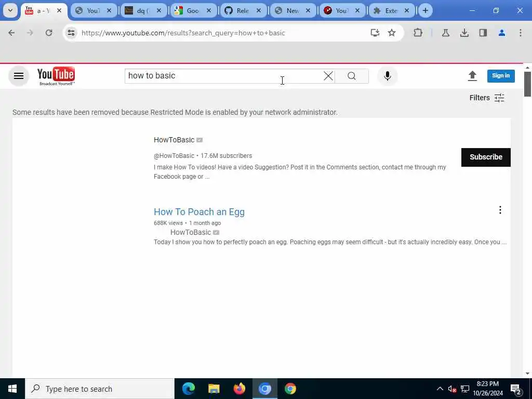Clear the search box with the X
532x399 pixels.
pos(328,76)
